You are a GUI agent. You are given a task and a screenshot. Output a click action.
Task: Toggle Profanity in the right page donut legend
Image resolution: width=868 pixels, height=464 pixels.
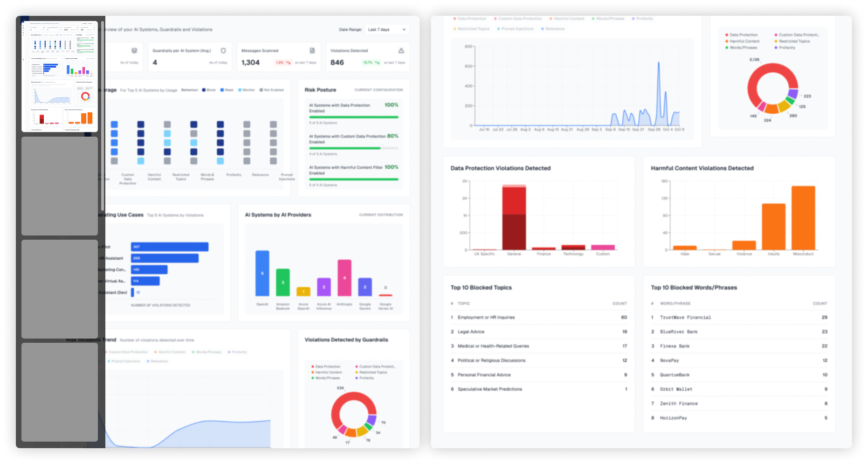pyautogui.click(x=785, y=48)
